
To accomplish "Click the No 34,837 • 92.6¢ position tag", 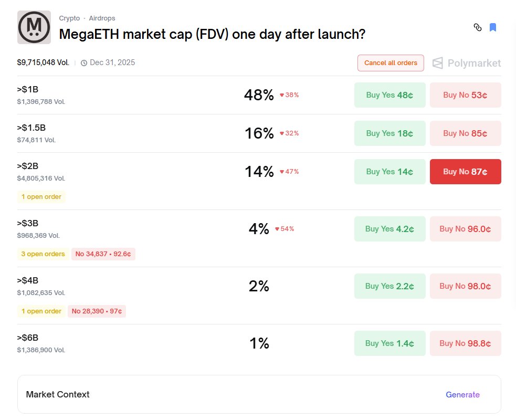I will pos(103,254).
